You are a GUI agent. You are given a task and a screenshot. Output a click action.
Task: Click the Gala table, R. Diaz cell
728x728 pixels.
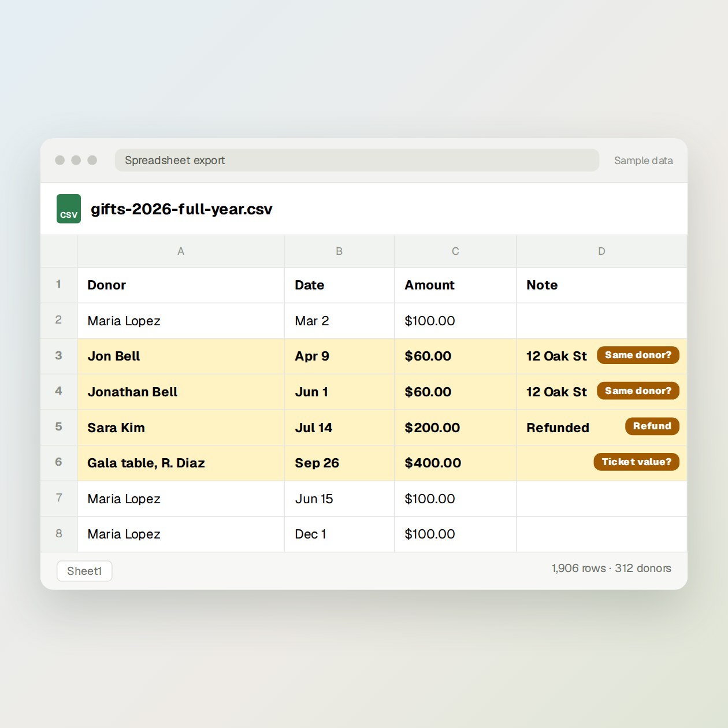tap(181, 463)
